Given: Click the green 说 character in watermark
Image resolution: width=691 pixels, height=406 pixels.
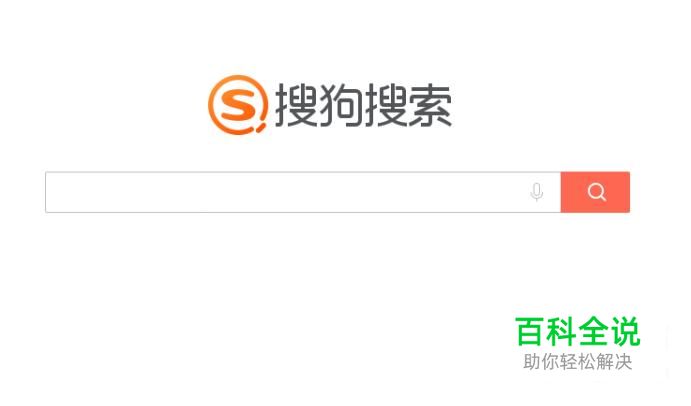Looking at the screenshot, I should (625, 332).
